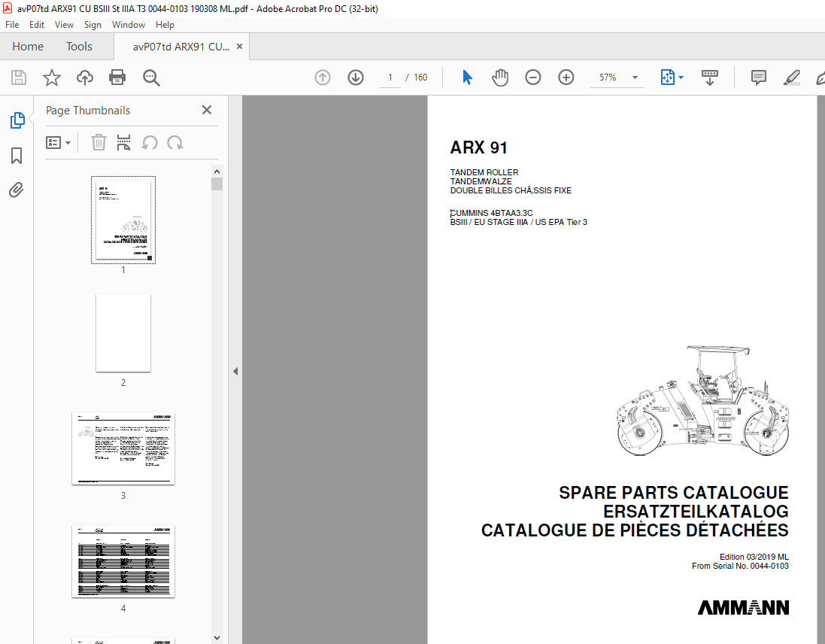Select the avP07td ARX91 document tab
Viewport: 825px width, 644px height.
point(181,47)
